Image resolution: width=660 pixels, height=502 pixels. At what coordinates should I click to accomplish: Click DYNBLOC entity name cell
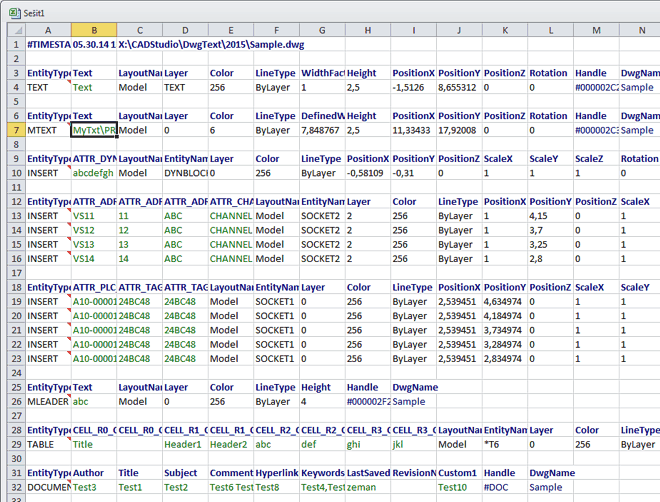tap(185, 173)
